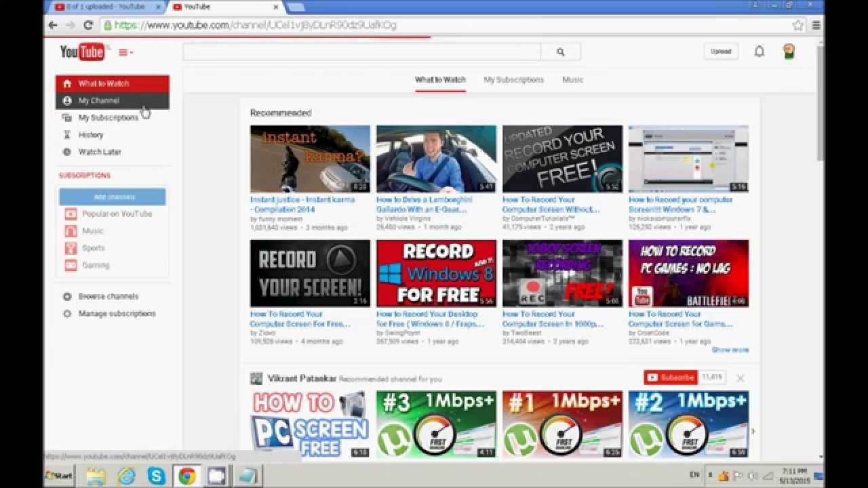This screenshot has width=868, height=488.
Task: Focus the YouTube search field
Action: (361, 52)
